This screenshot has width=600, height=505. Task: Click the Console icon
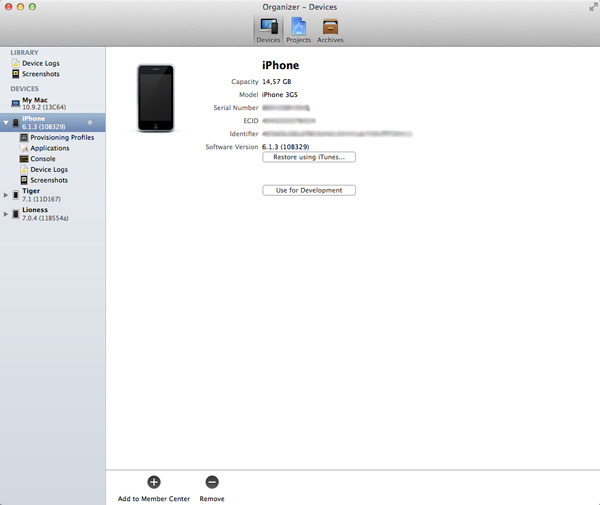coord(24,159)
